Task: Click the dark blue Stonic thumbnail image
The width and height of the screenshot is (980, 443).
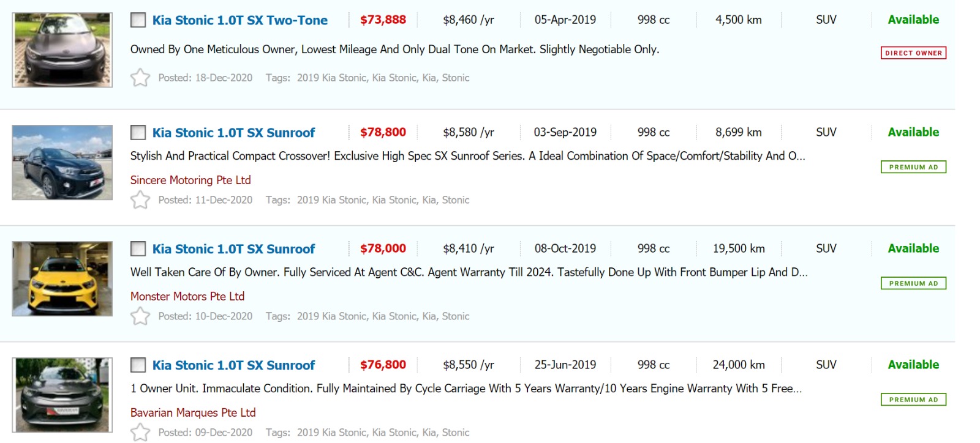Action: point(62,163)
